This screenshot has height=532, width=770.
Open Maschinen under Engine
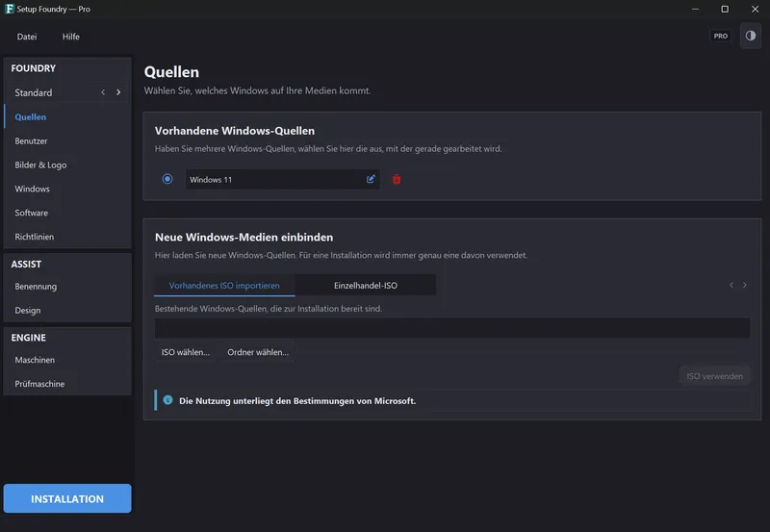pos(67,360)
